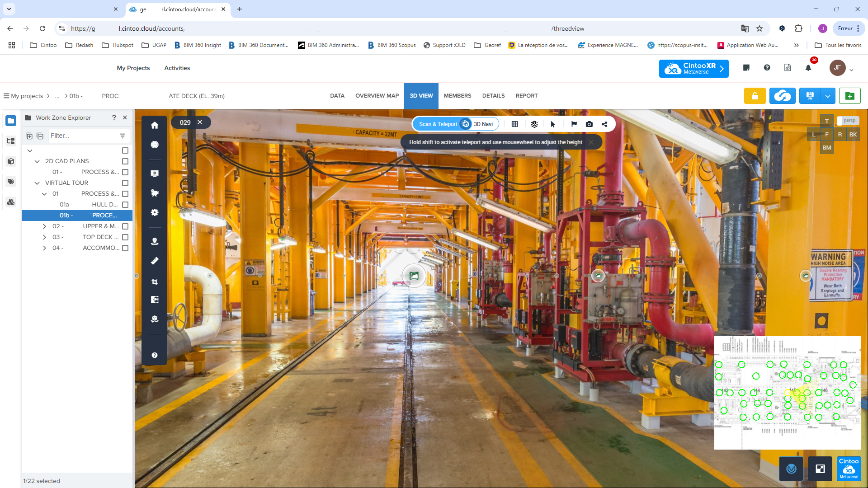Open the MEMBERS tab
Image resolution: width=868 pixels, height=488 pixels.
click(x=457, y=96)
